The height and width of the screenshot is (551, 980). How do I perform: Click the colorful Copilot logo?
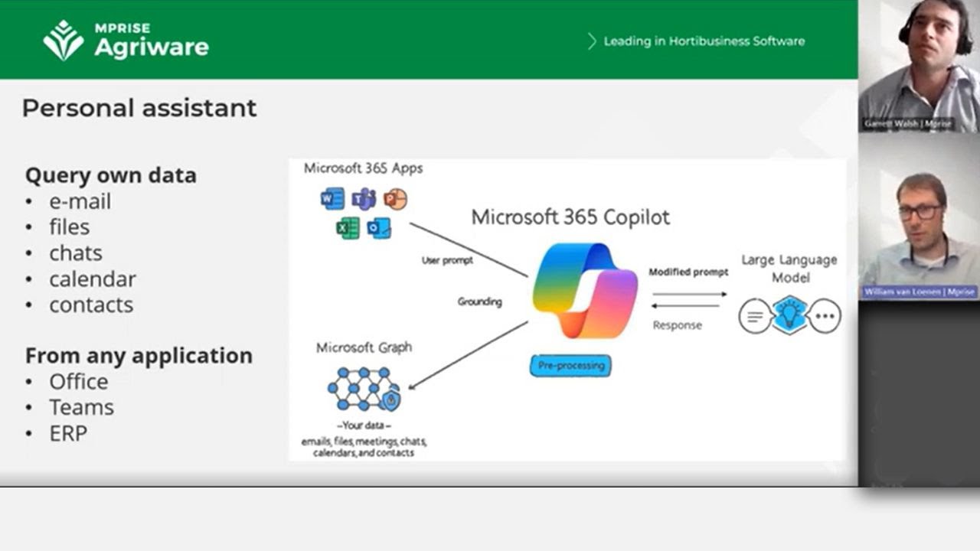[584, 290]
